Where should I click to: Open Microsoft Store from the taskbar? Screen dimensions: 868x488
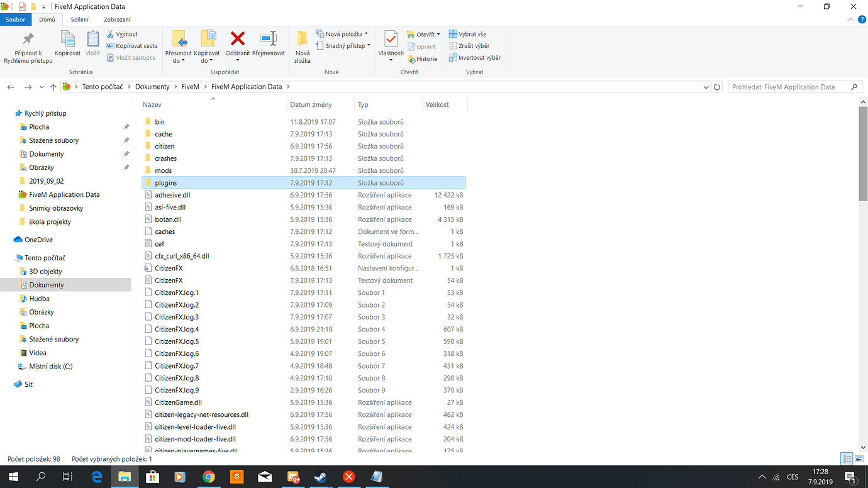coord(152,477)
